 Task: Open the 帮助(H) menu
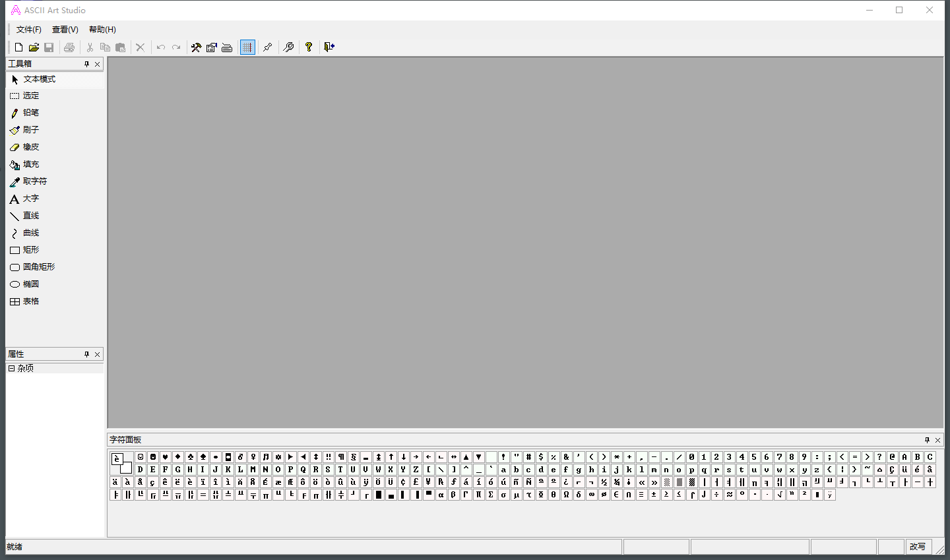pyautogui.click(x=102, y=30)
